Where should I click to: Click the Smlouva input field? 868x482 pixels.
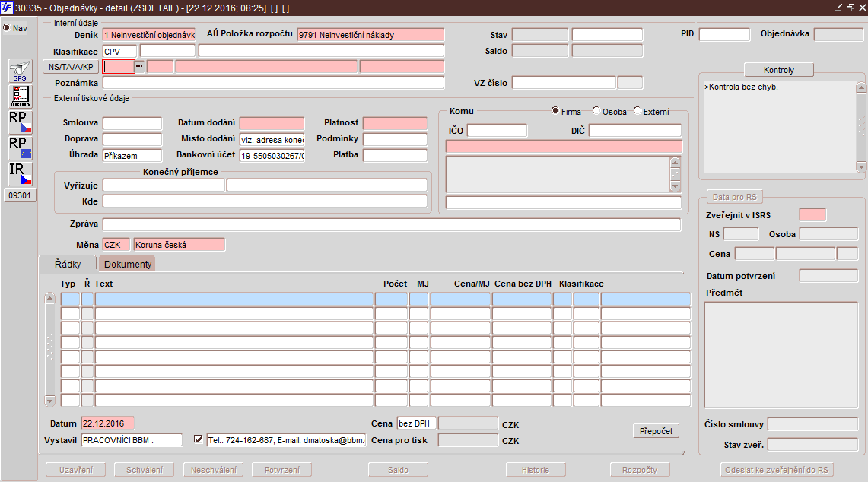132,123
